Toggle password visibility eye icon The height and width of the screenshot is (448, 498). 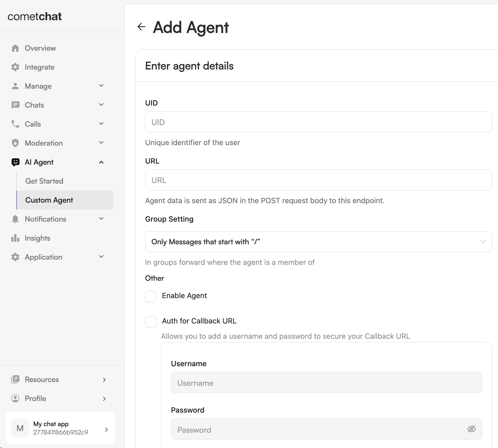tap(471, 429)
